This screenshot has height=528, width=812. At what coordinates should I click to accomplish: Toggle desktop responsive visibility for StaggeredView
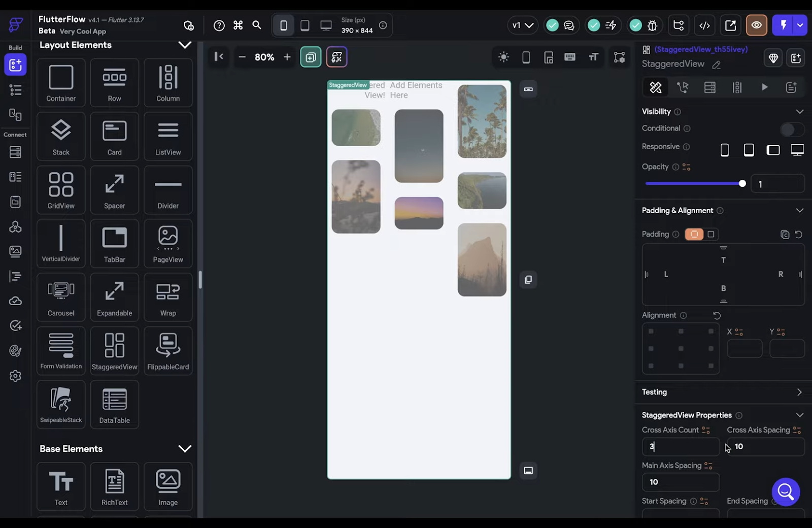797,150
